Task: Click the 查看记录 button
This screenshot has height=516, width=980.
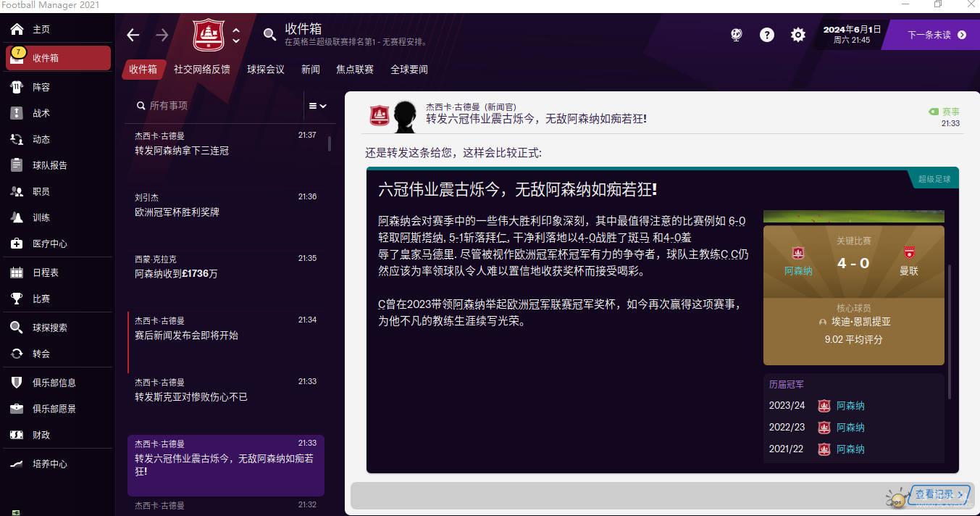Action: point(939,494)
